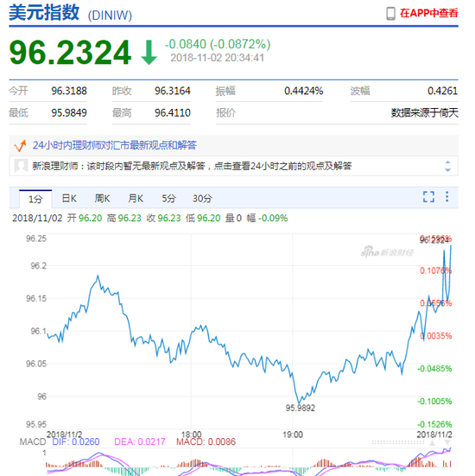Open chart fullscreen with expand icon
Viewport: 475px width, 476px height.
coord(428,197)
